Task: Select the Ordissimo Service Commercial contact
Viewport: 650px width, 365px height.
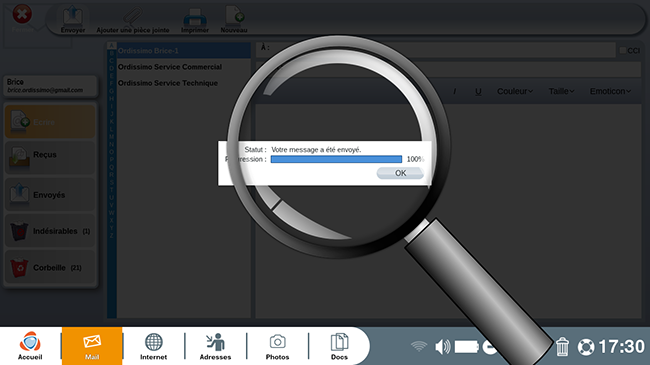Action: 170,67
